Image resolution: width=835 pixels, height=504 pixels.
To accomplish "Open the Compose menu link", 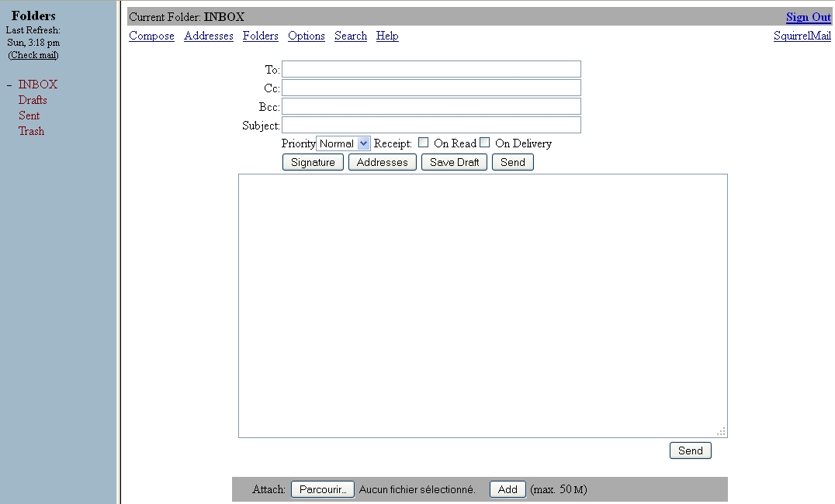I will point(151,36).
